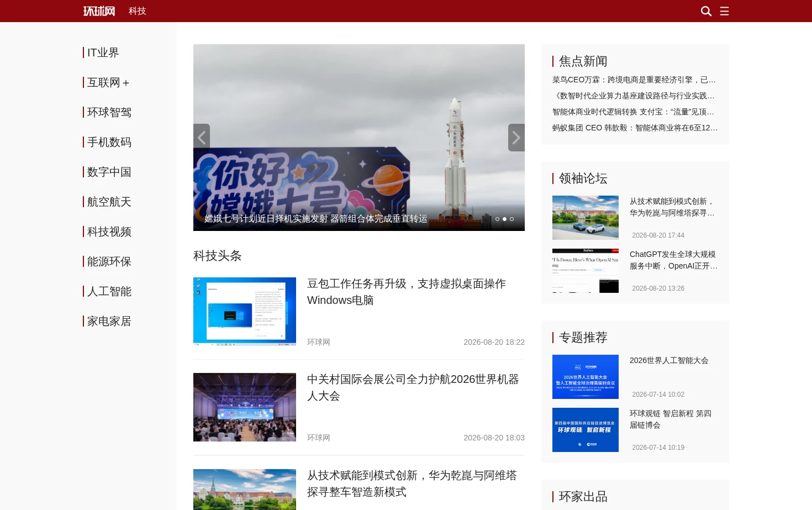The image size is (812, 510).
Task: Open the 嫦娥七号 carousel headline
Action: coord(316,219)
